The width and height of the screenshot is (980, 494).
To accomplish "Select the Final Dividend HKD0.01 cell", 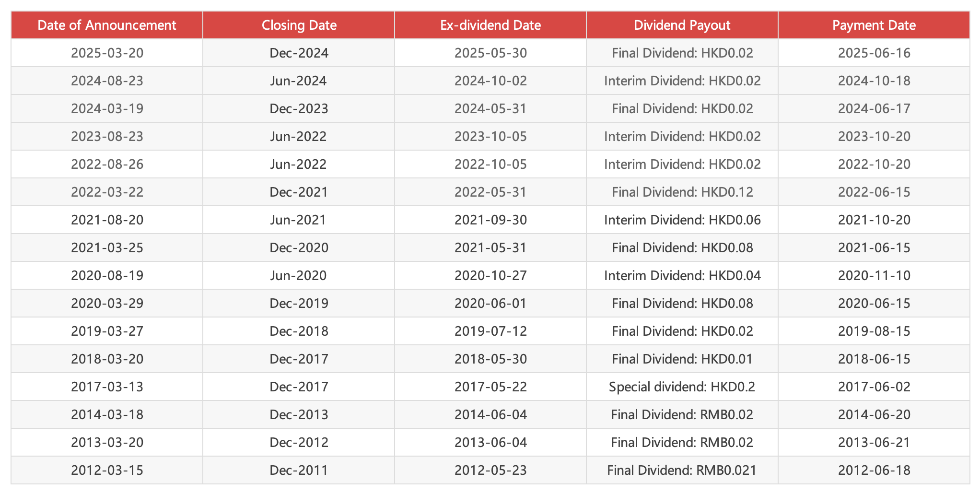I will [682, 359].
